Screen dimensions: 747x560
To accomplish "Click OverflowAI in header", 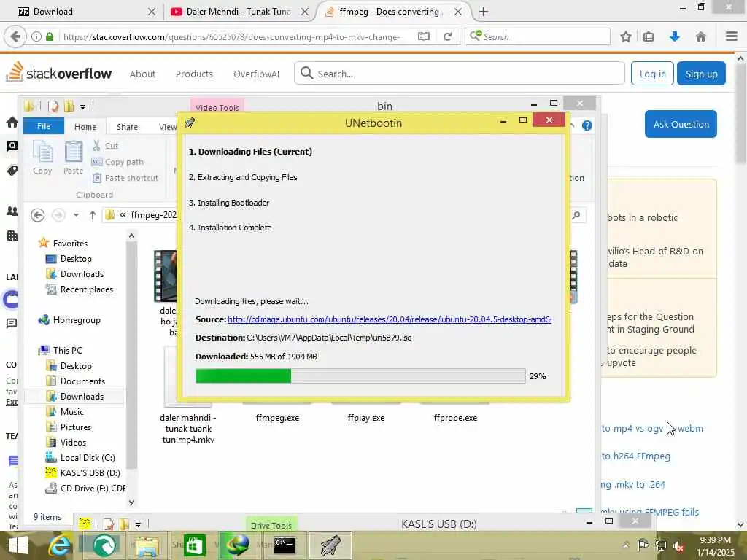I will [256, 74].
